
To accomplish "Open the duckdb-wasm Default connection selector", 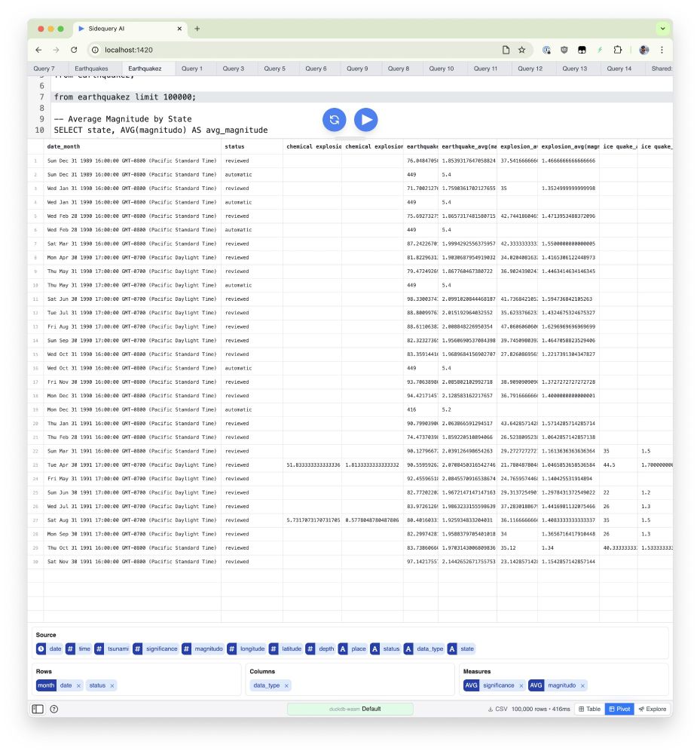I will point(350,709).
